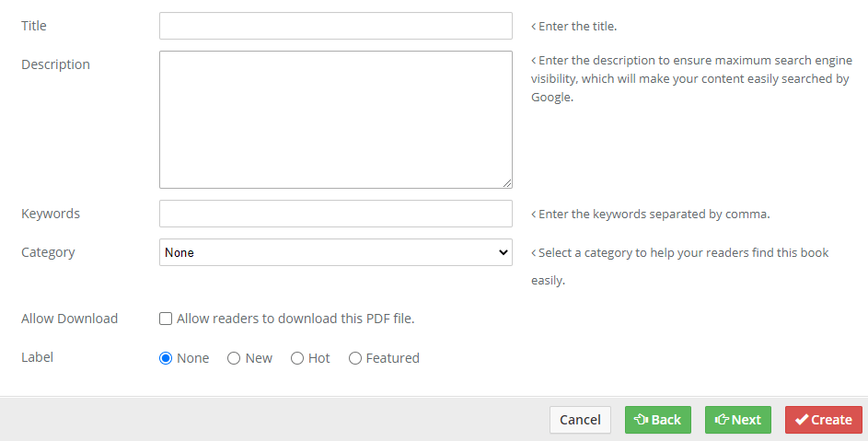Click the hand-pointing-right icon on Next
Viewport: 868px width, 441px height.
722,420
